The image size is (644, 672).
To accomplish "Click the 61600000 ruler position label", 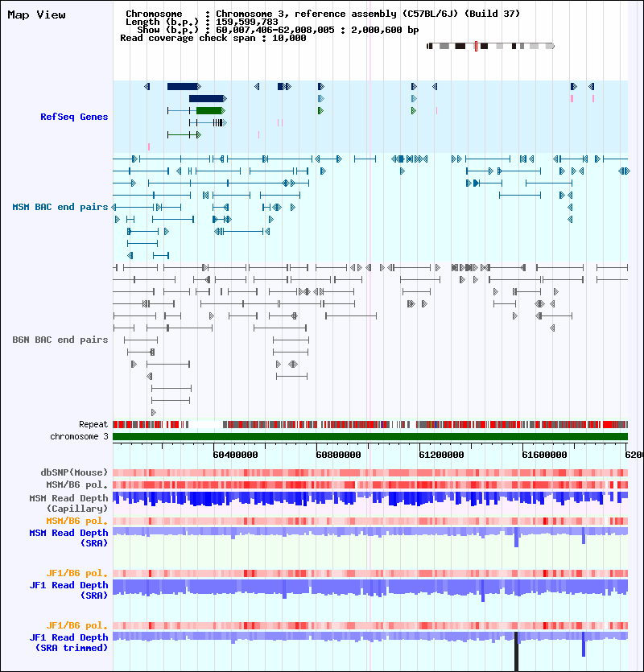I will (544, 455).
